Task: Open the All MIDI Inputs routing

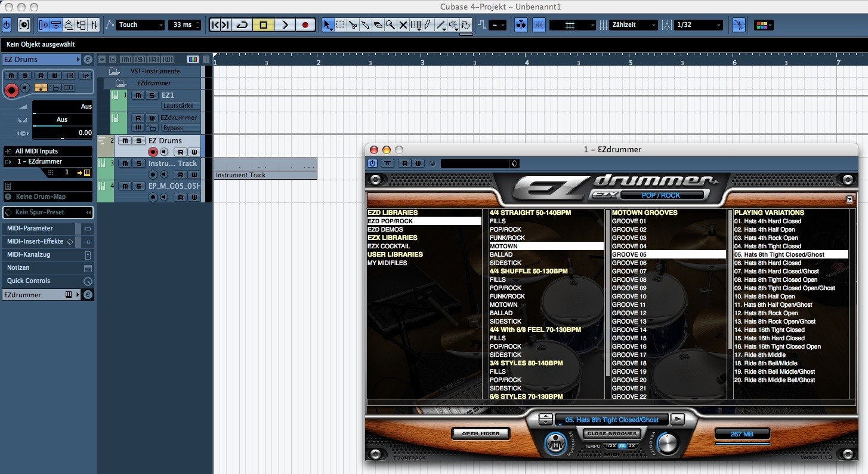Action: coord(48,152)
